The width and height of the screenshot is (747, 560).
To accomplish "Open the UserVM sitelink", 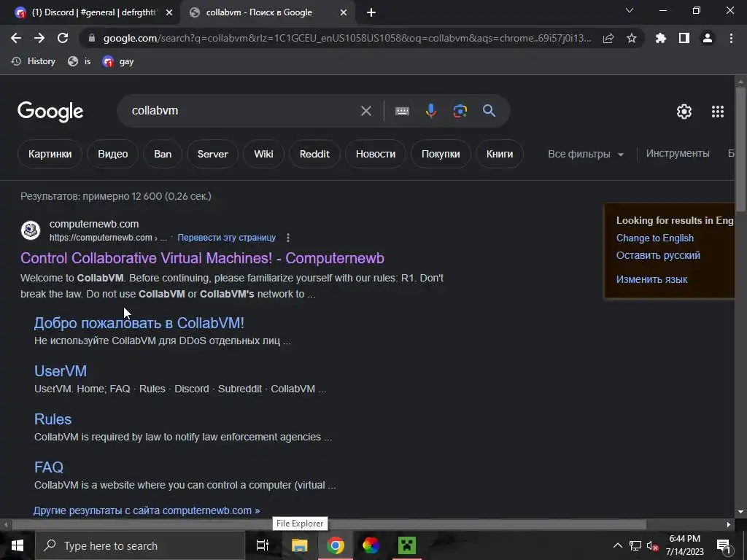I will tap(61, 371).
